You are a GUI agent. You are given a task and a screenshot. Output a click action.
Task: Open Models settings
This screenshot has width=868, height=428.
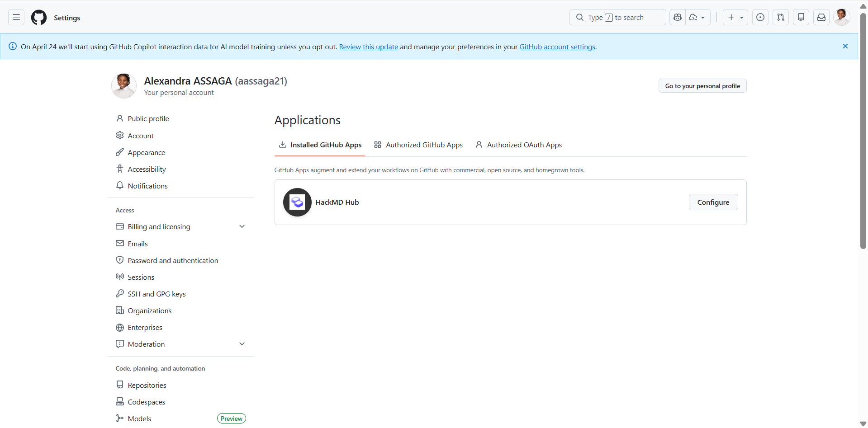pos(181,419)
